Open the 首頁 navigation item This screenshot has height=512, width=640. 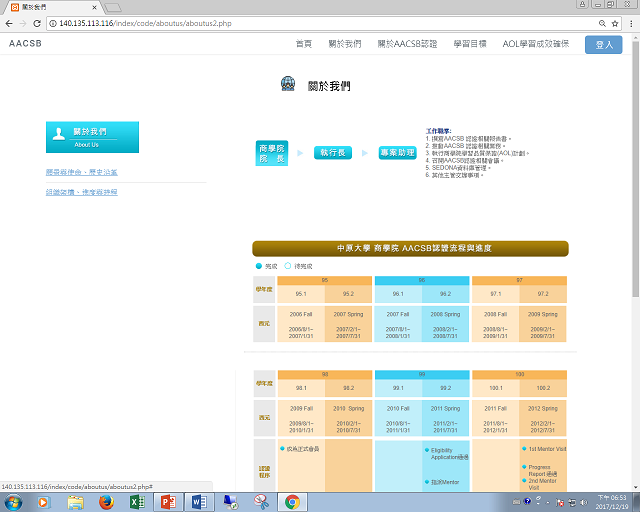point(304,44)
